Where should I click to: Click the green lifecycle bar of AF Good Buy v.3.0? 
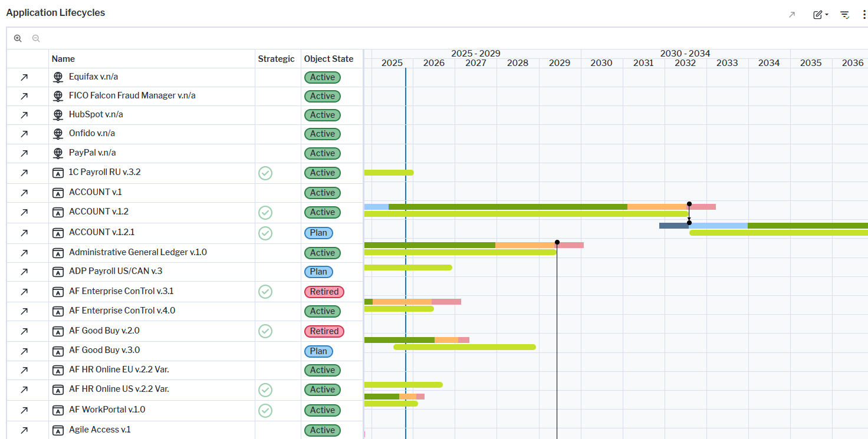pyautogui.click(x=465, y=346)
